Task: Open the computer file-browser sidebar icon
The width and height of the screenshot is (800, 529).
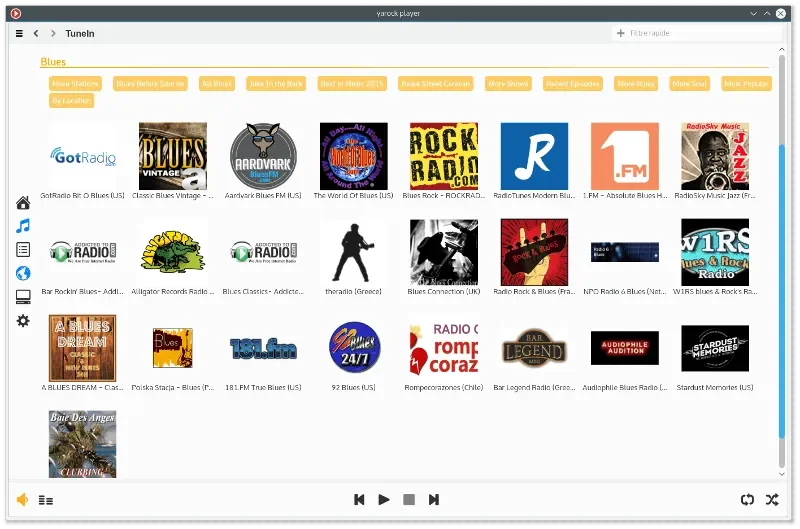Action: (23, 297)
